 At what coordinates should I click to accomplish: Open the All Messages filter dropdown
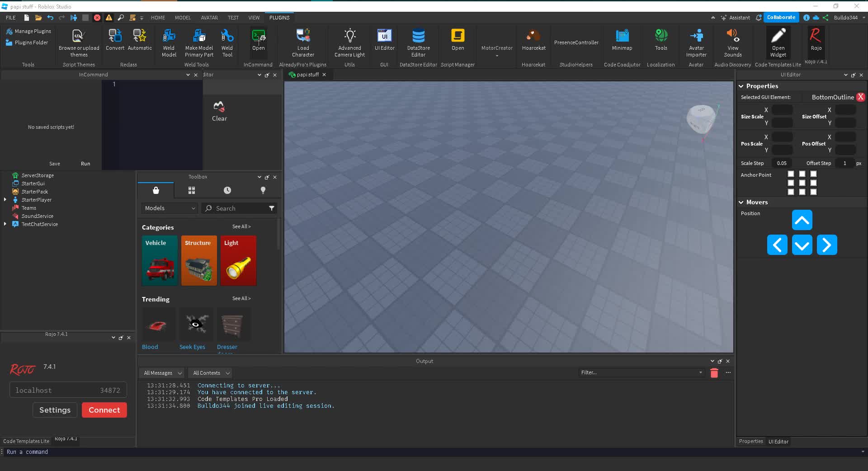point(161,372)
